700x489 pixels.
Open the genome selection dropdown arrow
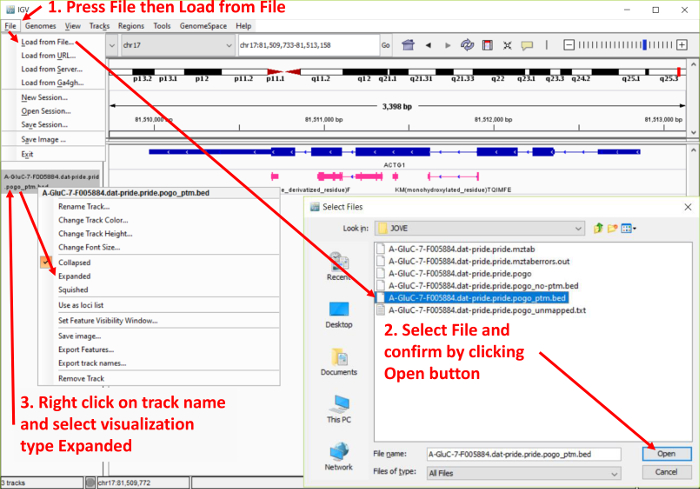click(112, 45)
